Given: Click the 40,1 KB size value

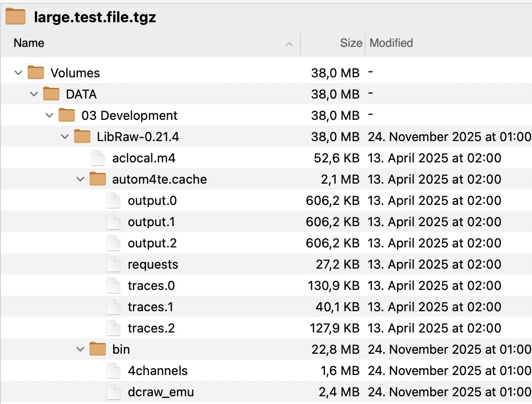Looking at the screenshot, I should click(x=338, y=307).
